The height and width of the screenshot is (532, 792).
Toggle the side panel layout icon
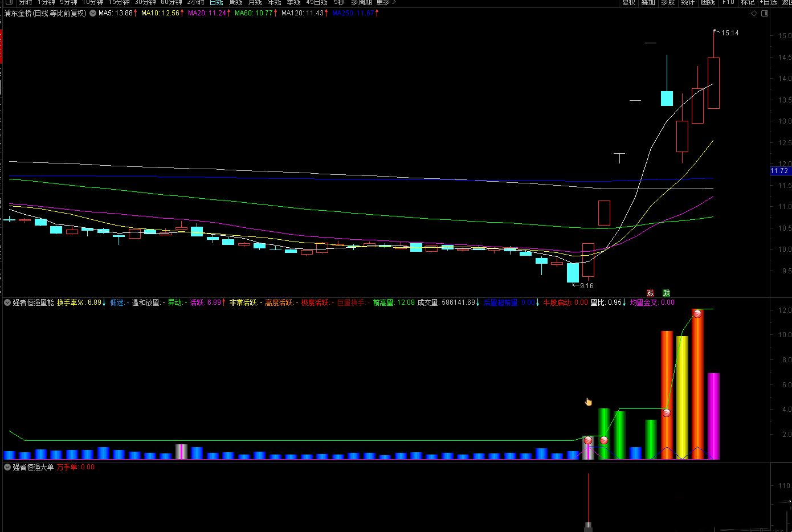tap(764, 13)
